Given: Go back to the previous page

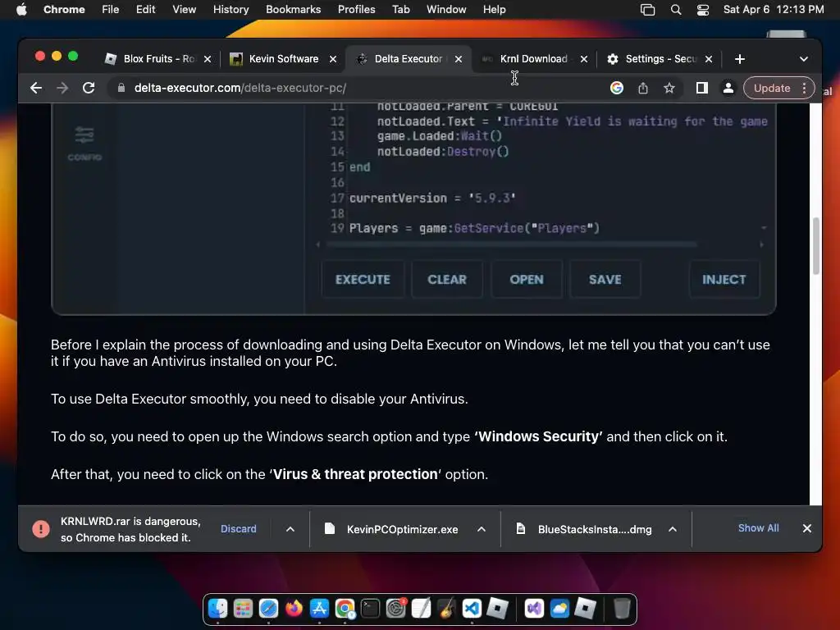Looking at the screenshot, I should pyautogui.click(x=36, y=88).
